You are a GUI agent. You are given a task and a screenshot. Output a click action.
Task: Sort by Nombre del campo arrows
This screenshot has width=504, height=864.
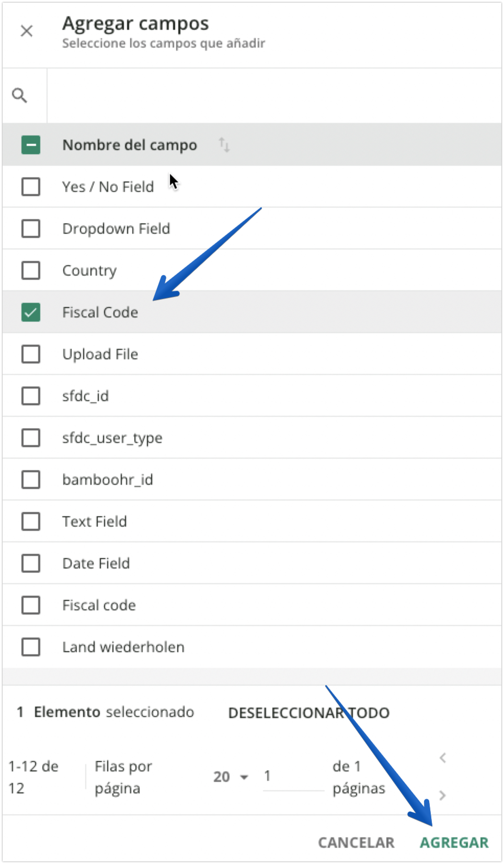point(224,145)
